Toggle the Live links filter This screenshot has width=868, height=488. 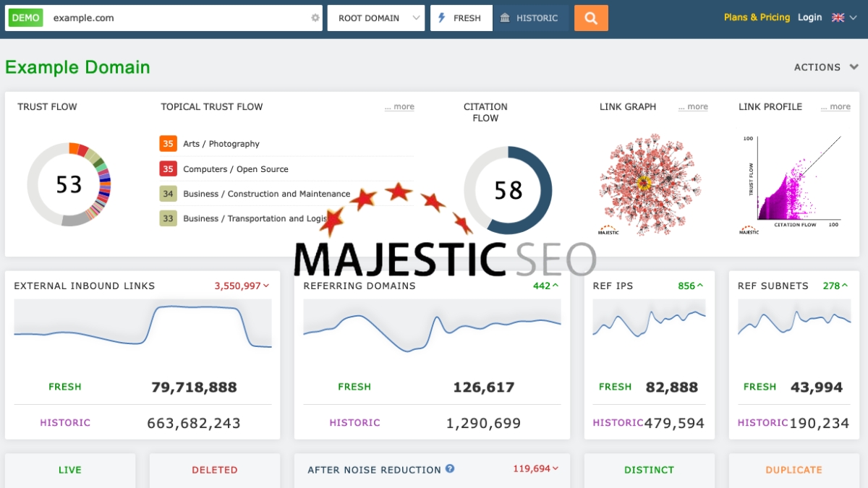[69, 469]
